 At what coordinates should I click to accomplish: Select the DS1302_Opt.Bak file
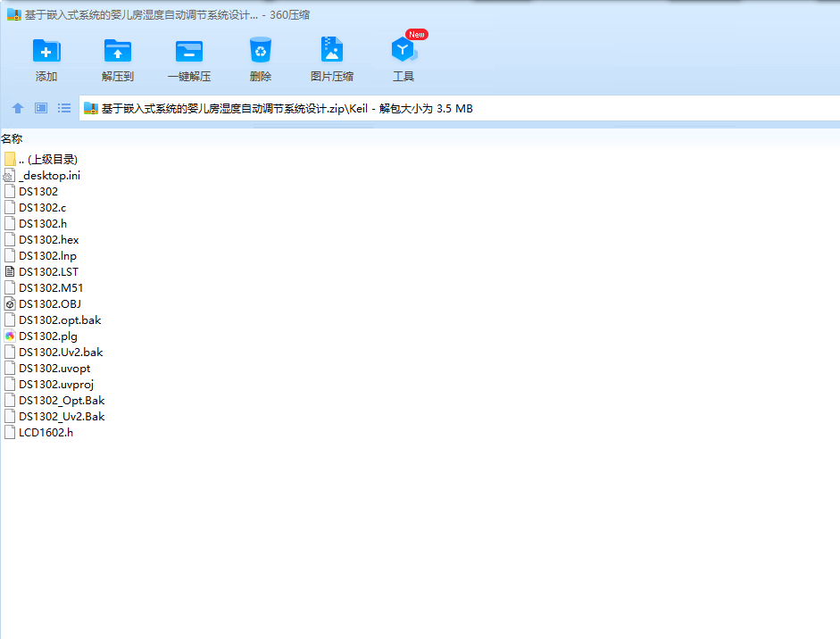62,400
